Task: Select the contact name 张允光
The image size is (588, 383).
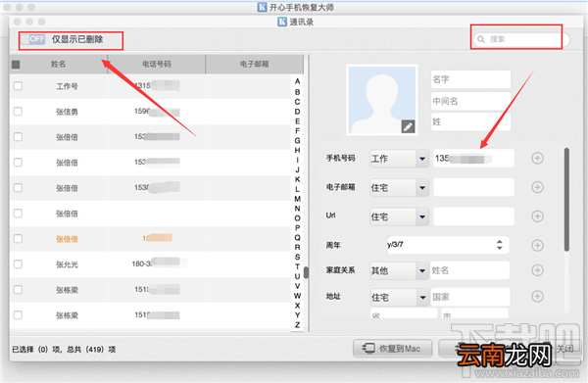Action: tap(67, 264)
